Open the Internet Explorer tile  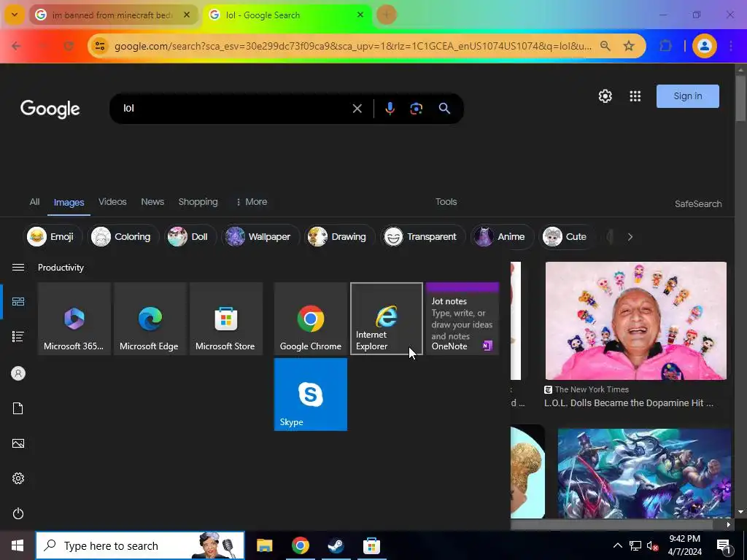[387, 319]
